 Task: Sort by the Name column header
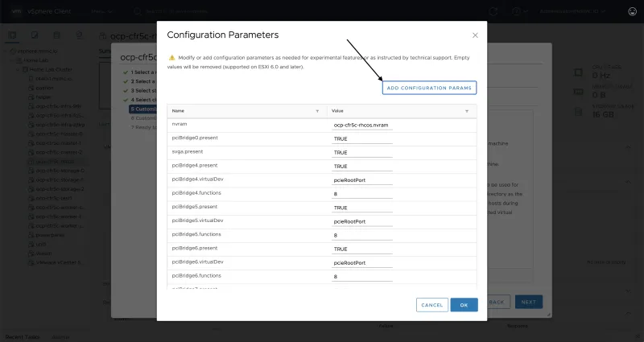tap(178, 111)
